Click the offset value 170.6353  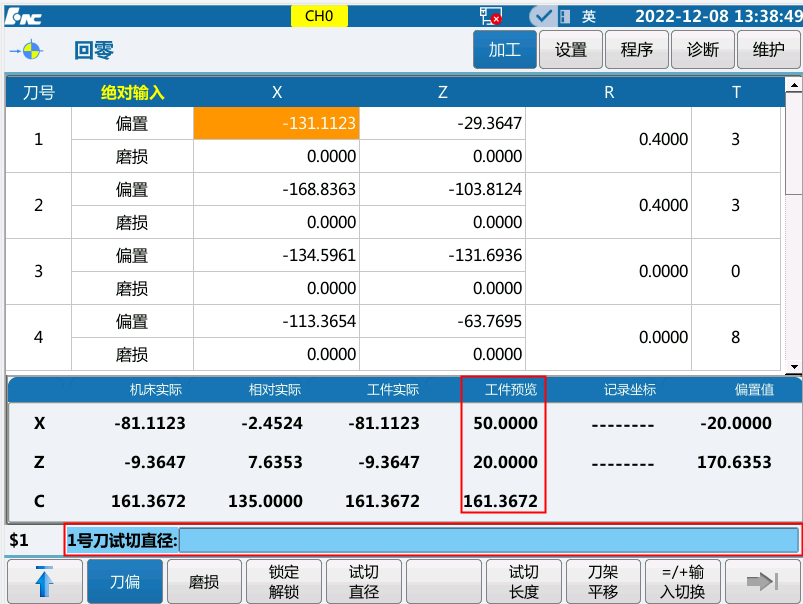(734, 462)
